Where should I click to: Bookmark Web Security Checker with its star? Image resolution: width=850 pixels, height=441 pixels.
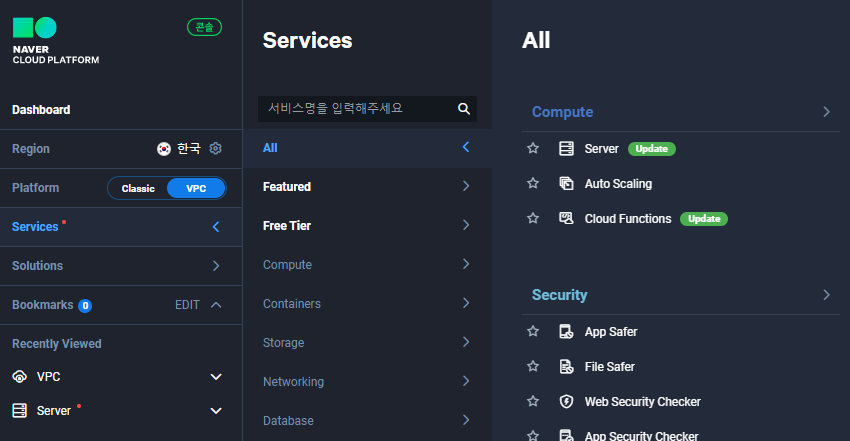533,401
